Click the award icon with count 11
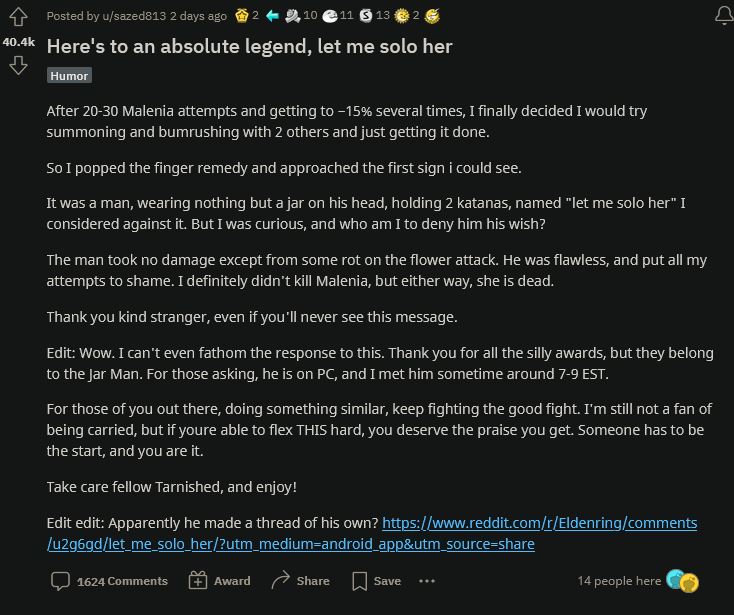 [331, 16]
